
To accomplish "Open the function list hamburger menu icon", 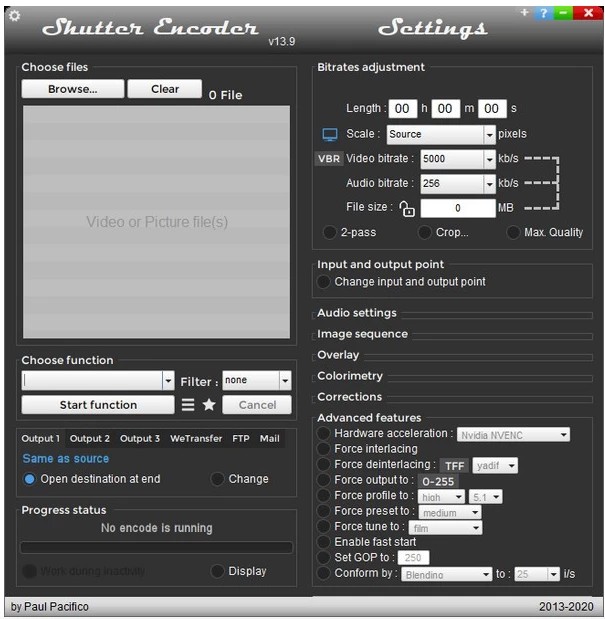I will coord(188,405).
